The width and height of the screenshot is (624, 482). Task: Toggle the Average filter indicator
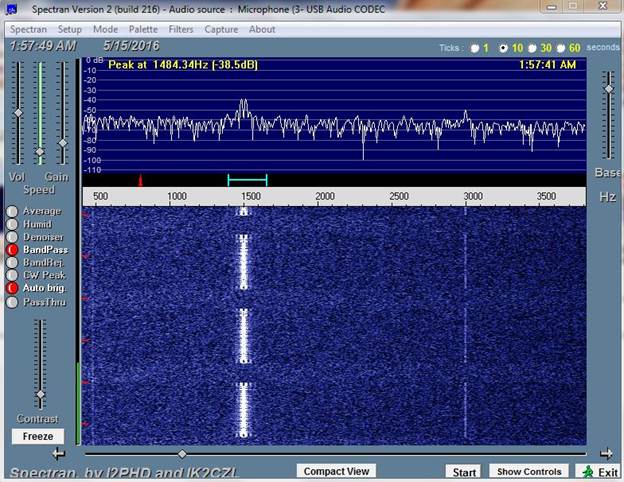[12, 211]
